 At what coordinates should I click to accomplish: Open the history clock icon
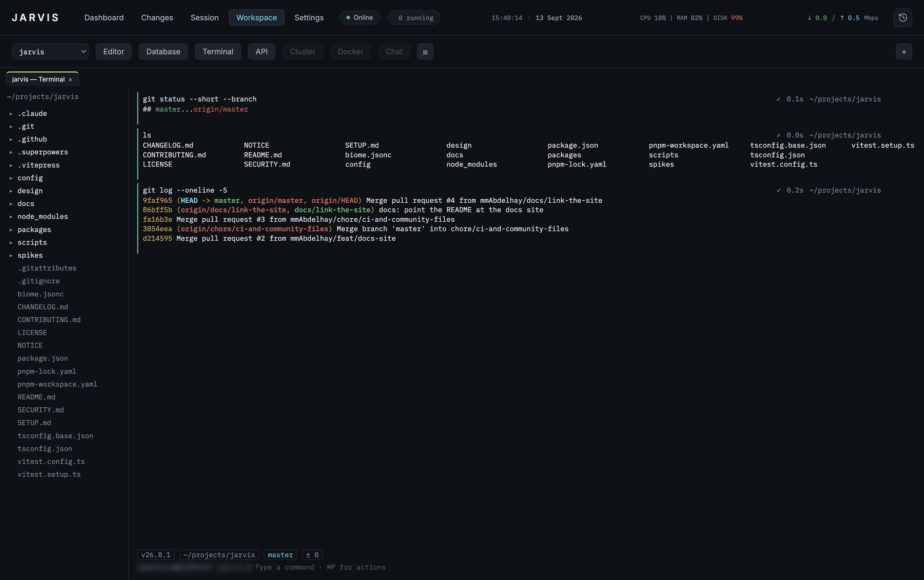(x=903, y=18)
